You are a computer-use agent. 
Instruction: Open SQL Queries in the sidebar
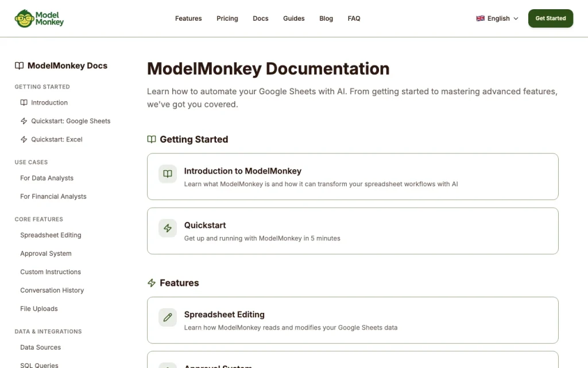[40, 365]
